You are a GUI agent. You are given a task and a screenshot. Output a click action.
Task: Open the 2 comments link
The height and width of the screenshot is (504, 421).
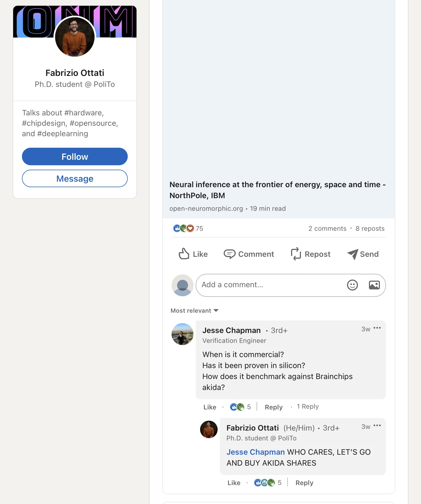click(327, 229)
